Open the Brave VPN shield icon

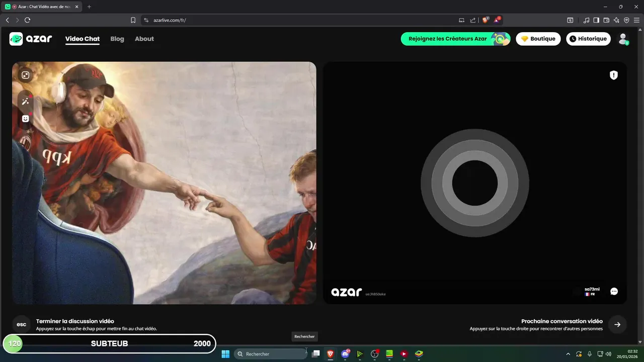pos(626,20)
